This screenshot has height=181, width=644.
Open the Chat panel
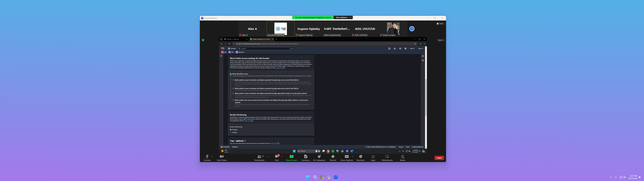276,157
